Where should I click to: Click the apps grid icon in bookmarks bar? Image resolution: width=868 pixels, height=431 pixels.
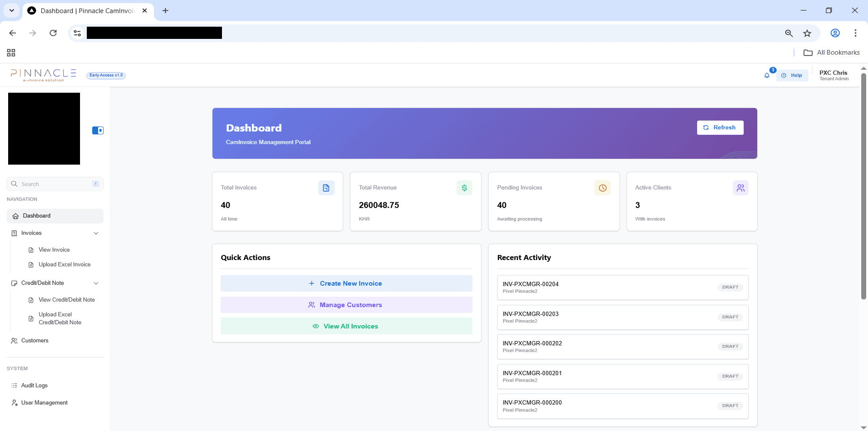click(x=11, y=53)
